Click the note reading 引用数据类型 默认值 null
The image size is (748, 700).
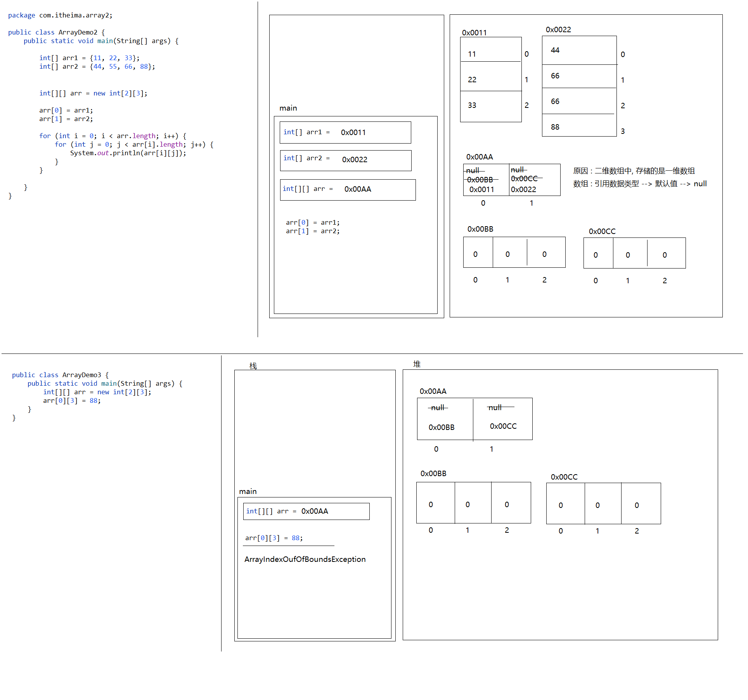tap(640, 184)
